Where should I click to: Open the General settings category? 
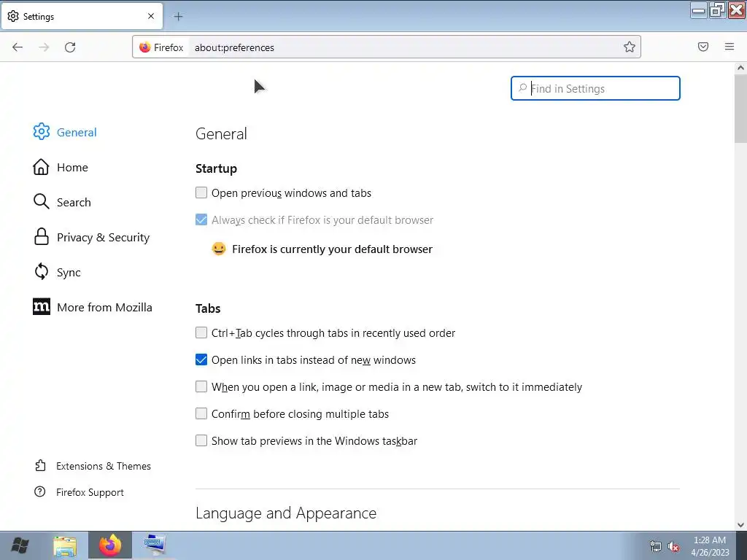pyautogui.click(x=65, y=132)
